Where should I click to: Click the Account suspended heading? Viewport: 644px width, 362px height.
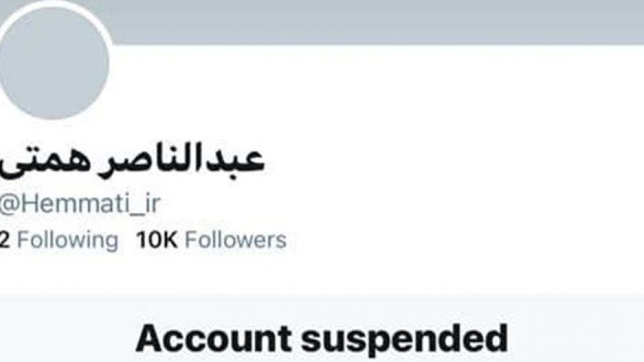321,339
